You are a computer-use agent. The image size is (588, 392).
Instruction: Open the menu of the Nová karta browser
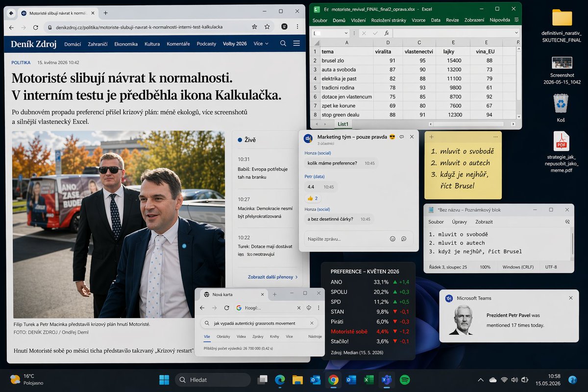[319, 308]
